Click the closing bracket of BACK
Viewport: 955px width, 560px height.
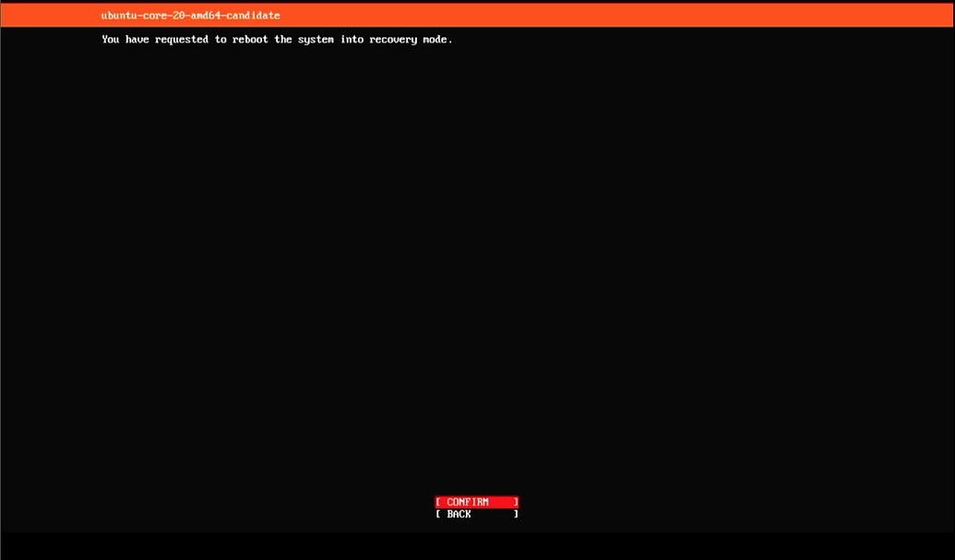pos(515,514)
